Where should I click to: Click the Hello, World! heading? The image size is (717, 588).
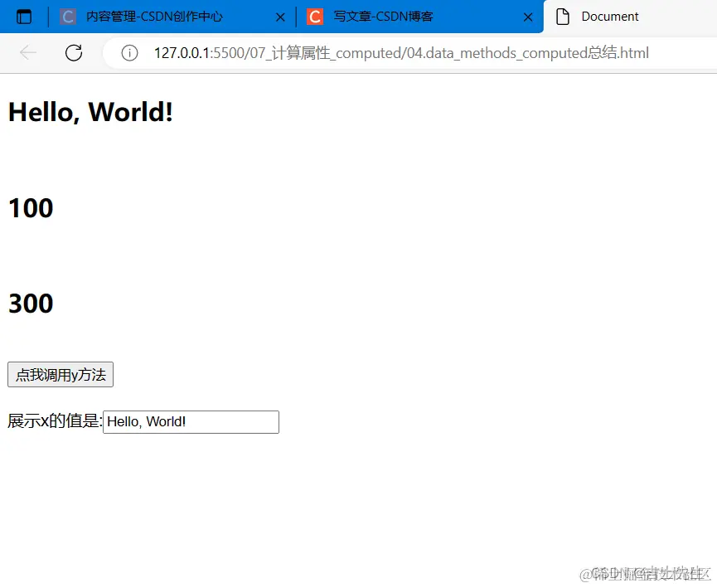pos(90,112)
